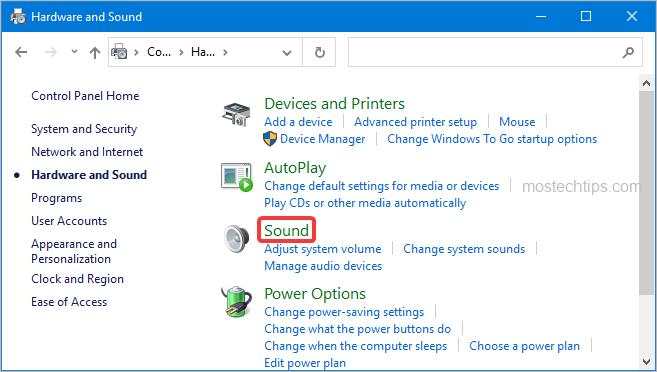Click the Devices and Printers category icon
This screenshot has height=372, width=657.
tap(236, 114)
